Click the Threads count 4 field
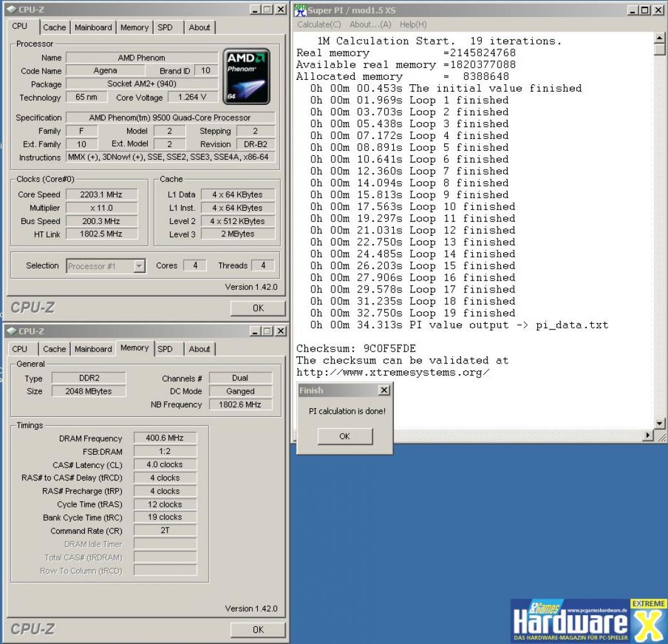This screenshot has height=644, width=668. click(263, 265)
